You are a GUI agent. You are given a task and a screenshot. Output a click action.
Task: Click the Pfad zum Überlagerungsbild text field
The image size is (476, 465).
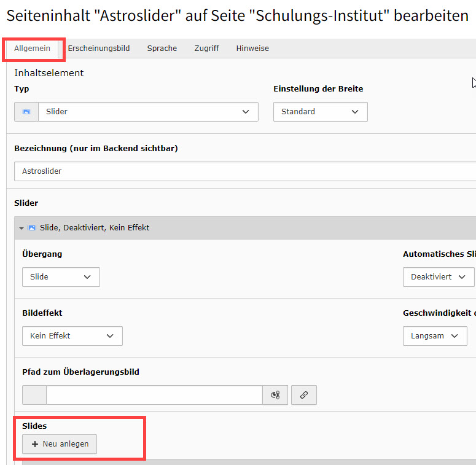pyautogui.click(x=154, y=396)
